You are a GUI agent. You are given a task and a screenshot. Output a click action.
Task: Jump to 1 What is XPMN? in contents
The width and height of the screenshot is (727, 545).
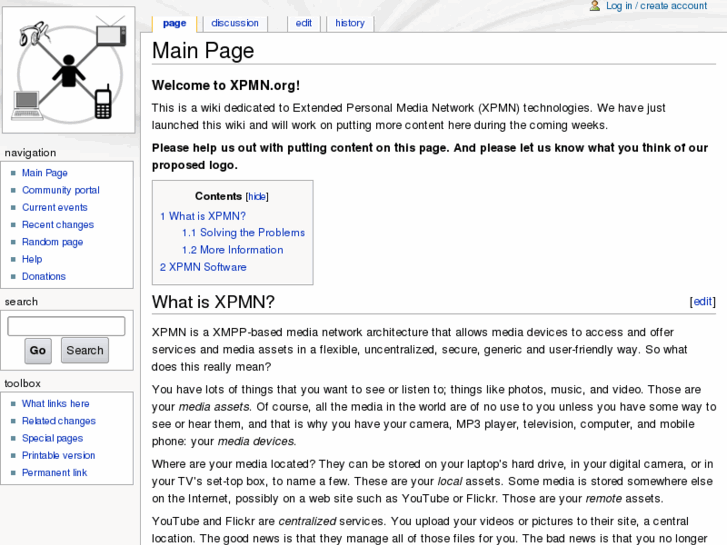203,216
